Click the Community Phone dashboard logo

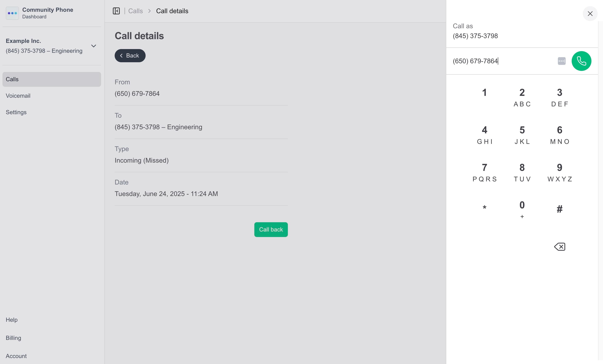click(12, 13)
